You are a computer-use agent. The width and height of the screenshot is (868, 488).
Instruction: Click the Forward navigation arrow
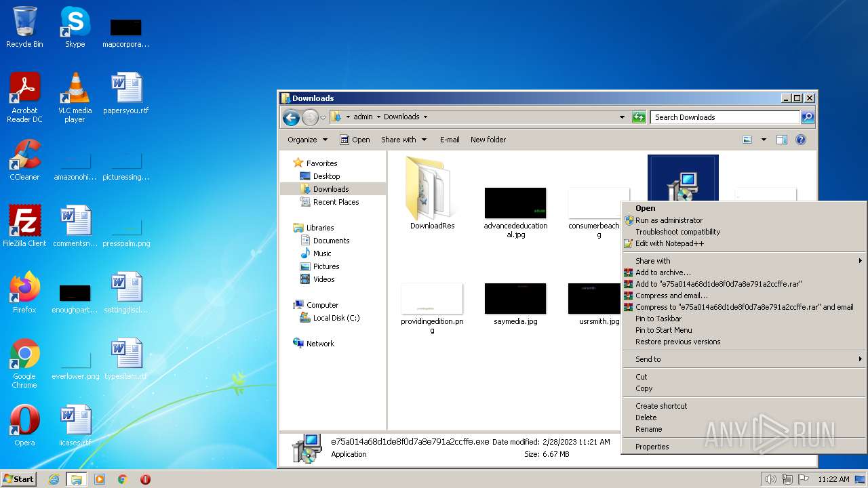pyautogui.click(x=310, y=117)
